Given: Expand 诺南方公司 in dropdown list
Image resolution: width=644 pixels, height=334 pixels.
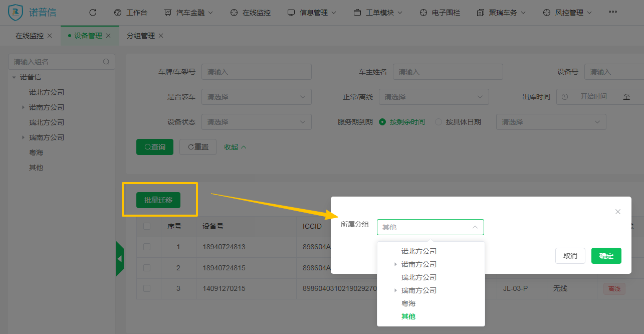Looking at the screenshot, I should click(x=395, y=264).
